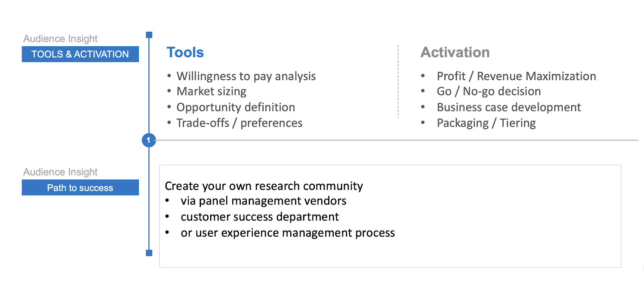Click Audience Insight label above Path to success
This screenshot has width=644, height=291.
click(60, 172)
